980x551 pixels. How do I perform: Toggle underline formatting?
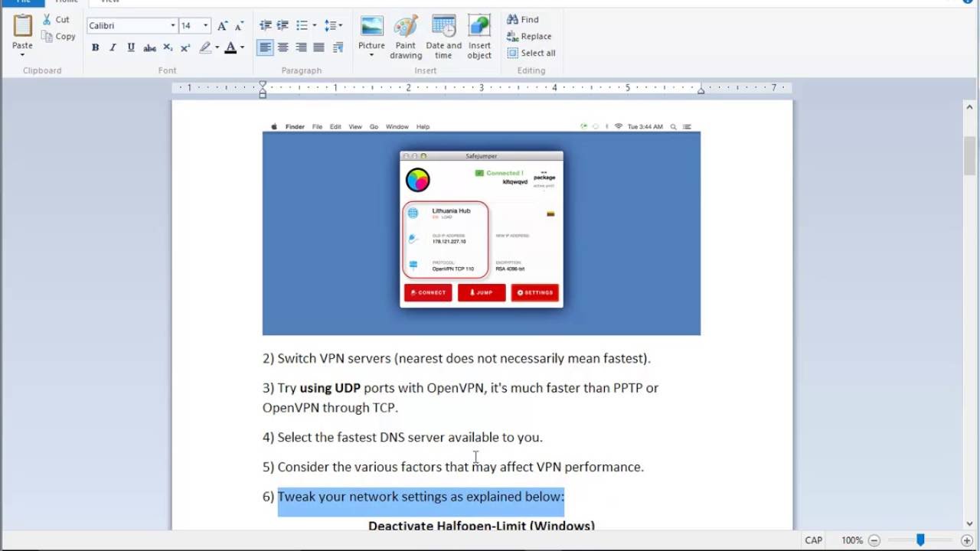(x=131, y=47)
